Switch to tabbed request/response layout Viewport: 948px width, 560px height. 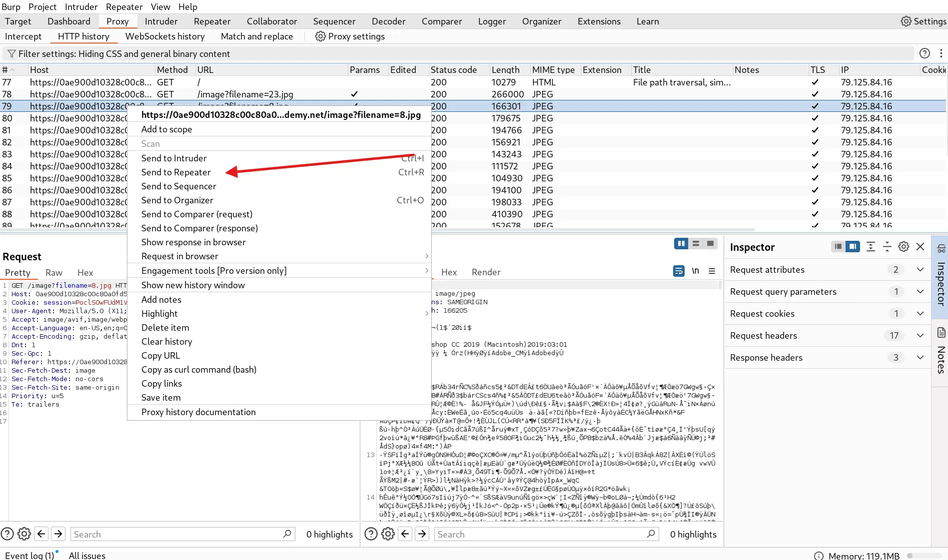(x=710, y=244)
